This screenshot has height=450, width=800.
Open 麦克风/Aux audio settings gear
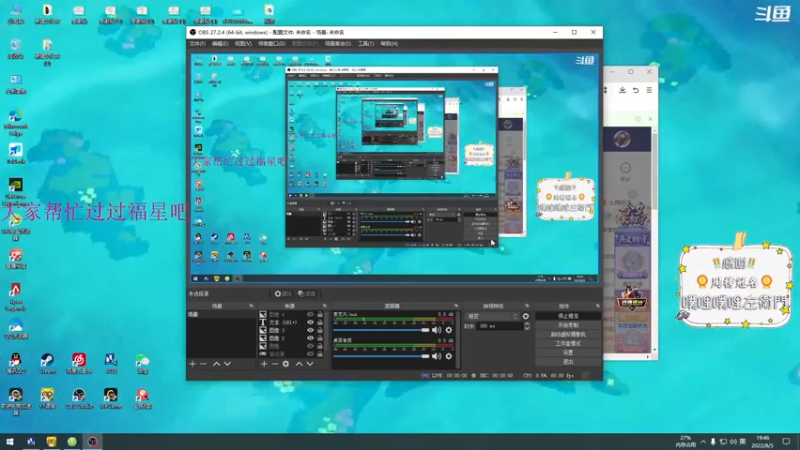[x=448, y=330]
